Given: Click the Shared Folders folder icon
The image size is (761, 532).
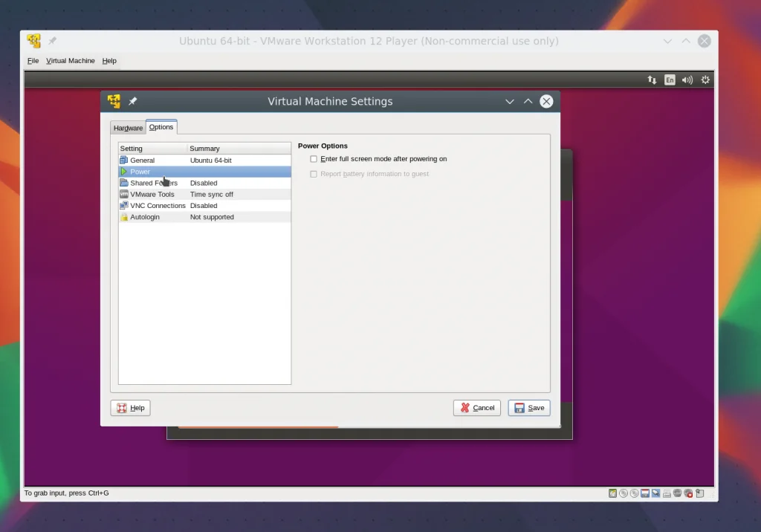Looking at the screenshot, I should pos(124,183).
